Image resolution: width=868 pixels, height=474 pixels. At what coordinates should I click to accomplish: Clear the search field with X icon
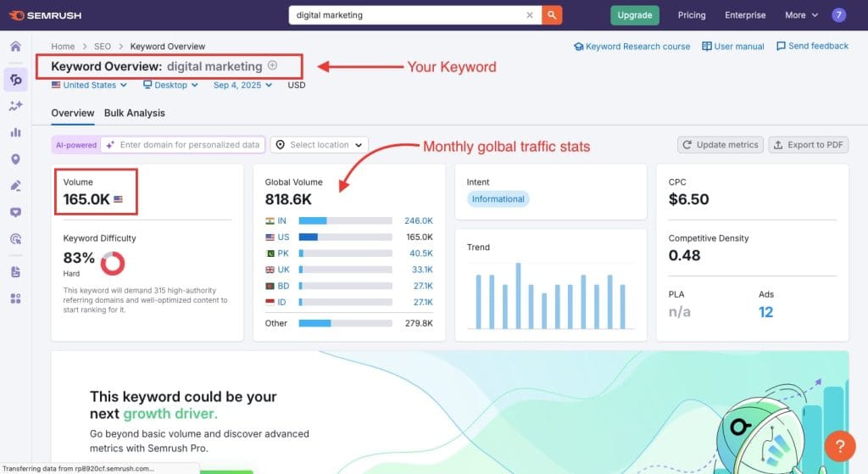pos(530,15)
